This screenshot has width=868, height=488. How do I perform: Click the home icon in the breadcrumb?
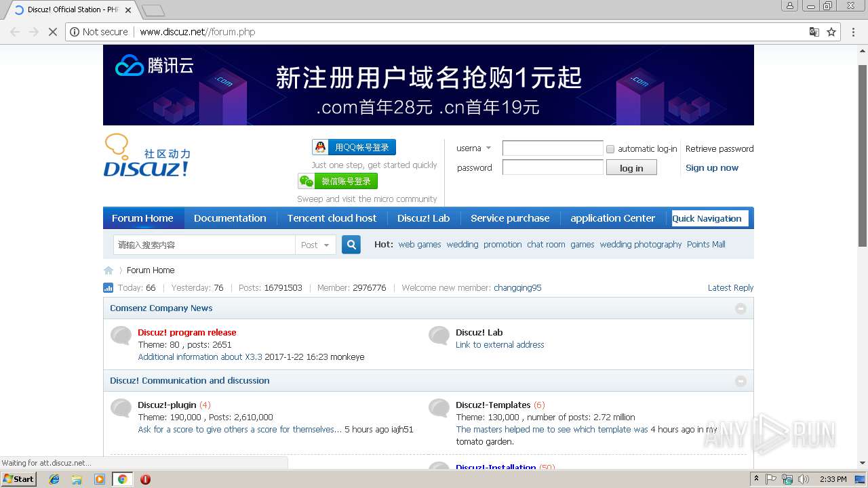108,270
